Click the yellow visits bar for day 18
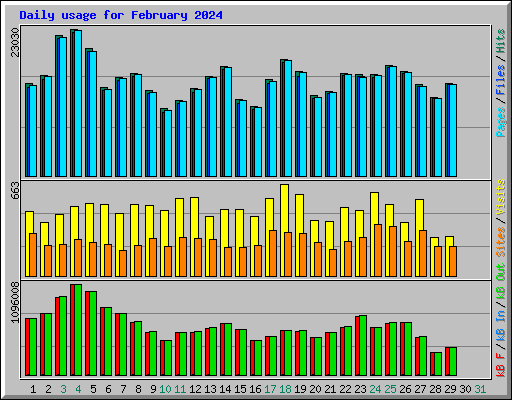 tap(284, 208)
